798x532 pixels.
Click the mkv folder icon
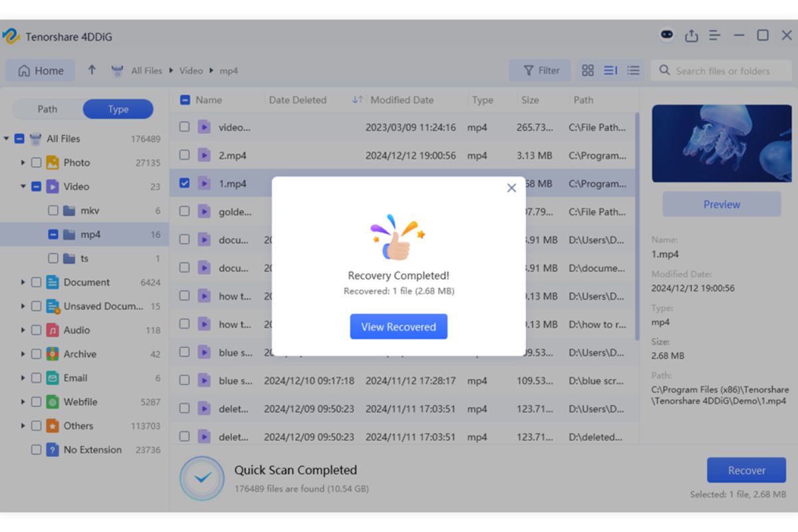point(69,210)
